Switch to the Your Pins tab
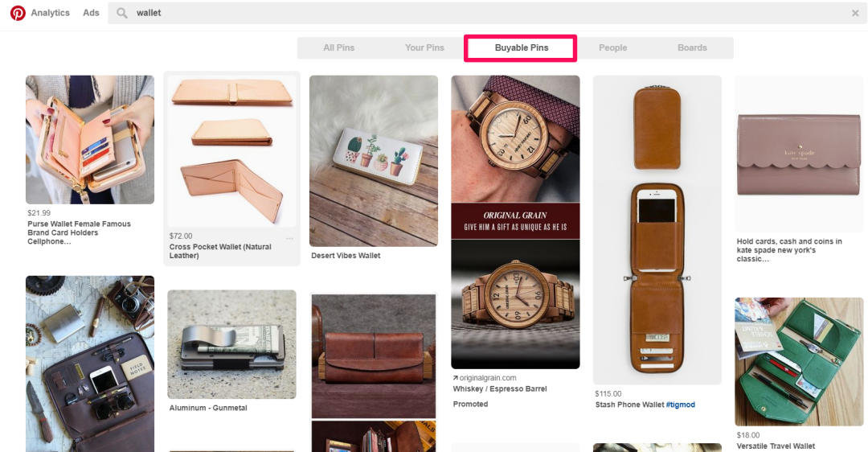 click(x=424, y=47)
